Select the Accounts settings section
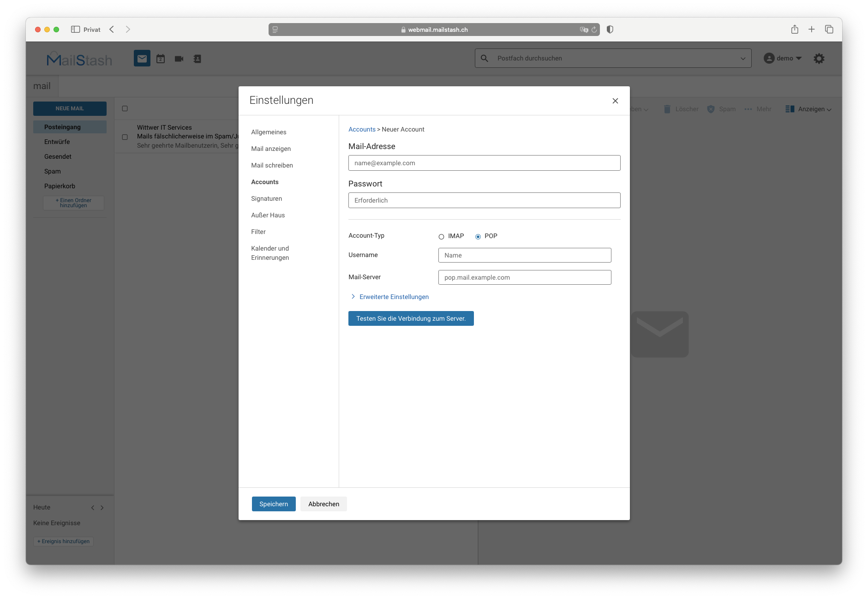The image size is (868, 599). [265, 182]
